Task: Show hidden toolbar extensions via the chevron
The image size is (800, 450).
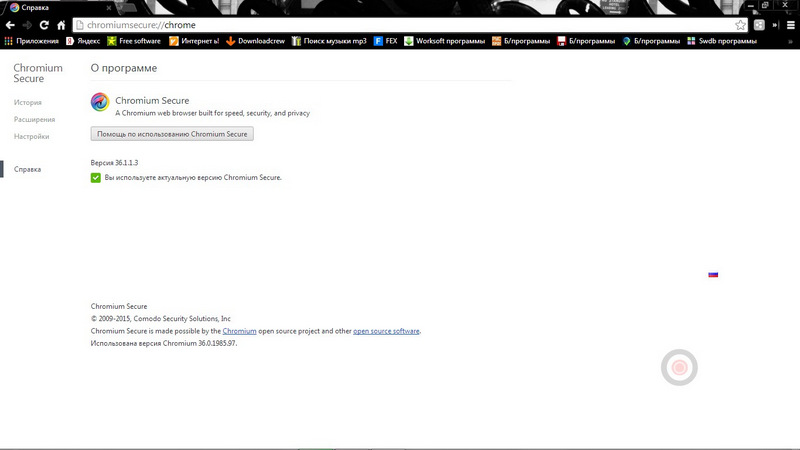Action: pos(776,25)
